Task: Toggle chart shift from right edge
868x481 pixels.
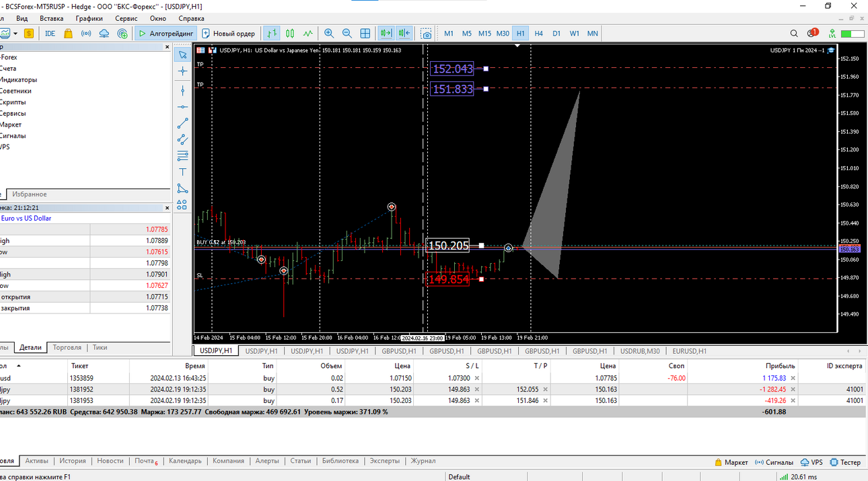Action: click(404, 33)
